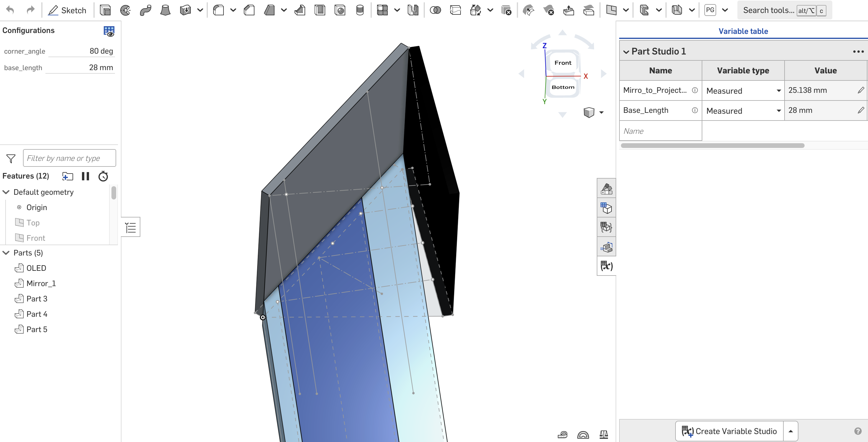Select the External thread tool
Image resolution: width=868 pixels, height=442 pixels.
(x=360, y=10)
